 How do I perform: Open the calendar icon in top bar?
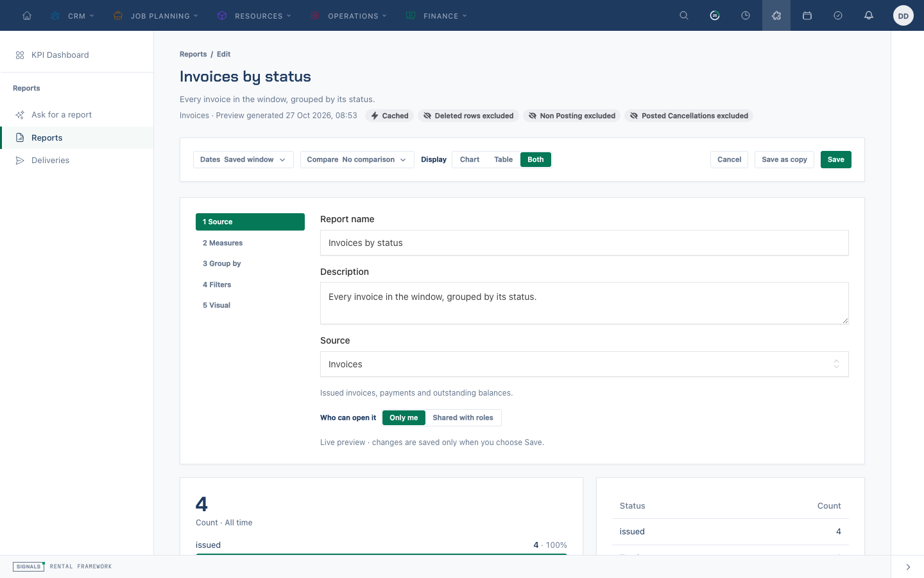pyautogui.click(x=807, y=15)
